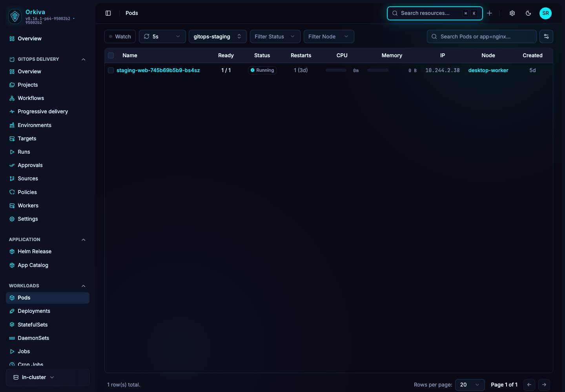Open the Filter Node dropdown
This screenshot has width=565, height=392.
329,36
